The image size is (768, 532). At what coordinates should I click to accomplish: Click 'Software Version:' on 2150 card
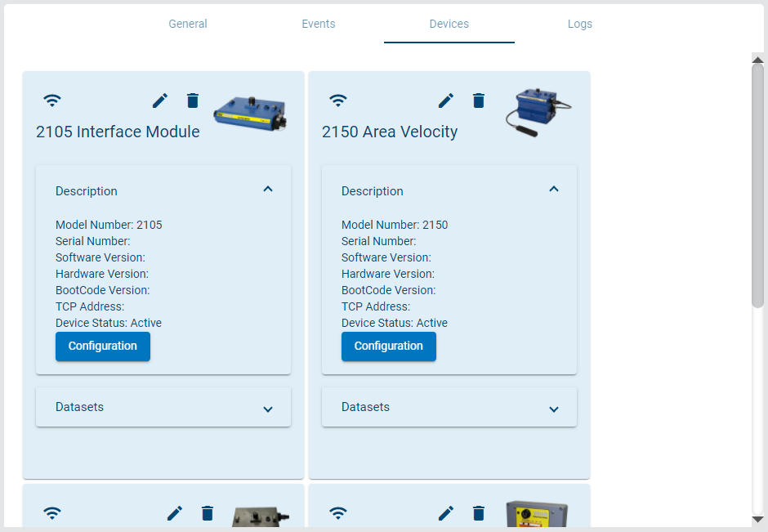pyautogui.click(x=386, y=257)
